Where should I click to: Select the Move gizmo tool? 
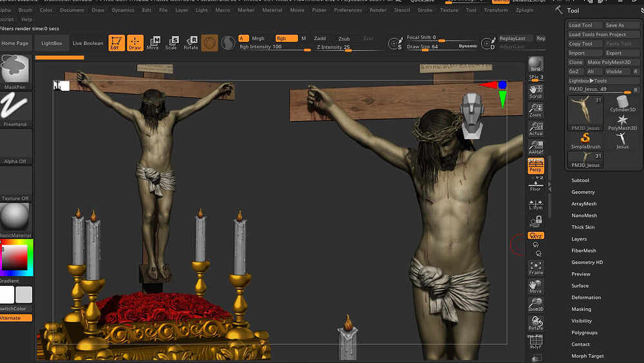coord(153,43)
